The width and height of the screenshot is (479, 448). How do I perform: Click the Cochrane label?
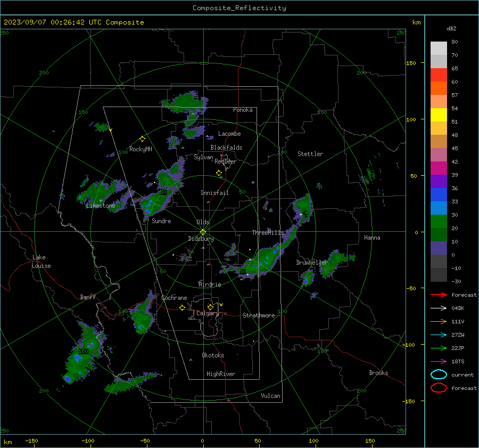point(174,298)
